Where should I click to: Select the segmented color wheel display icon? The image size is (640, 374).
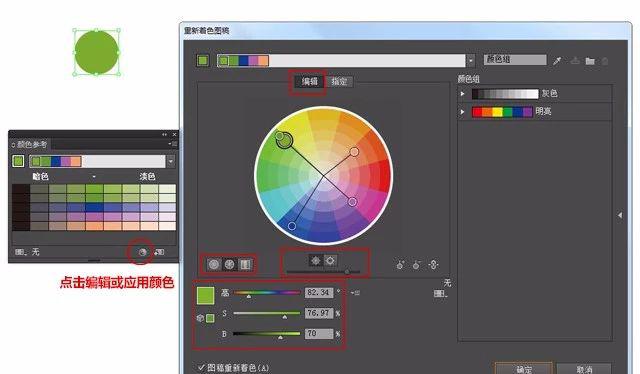(230, 265)
